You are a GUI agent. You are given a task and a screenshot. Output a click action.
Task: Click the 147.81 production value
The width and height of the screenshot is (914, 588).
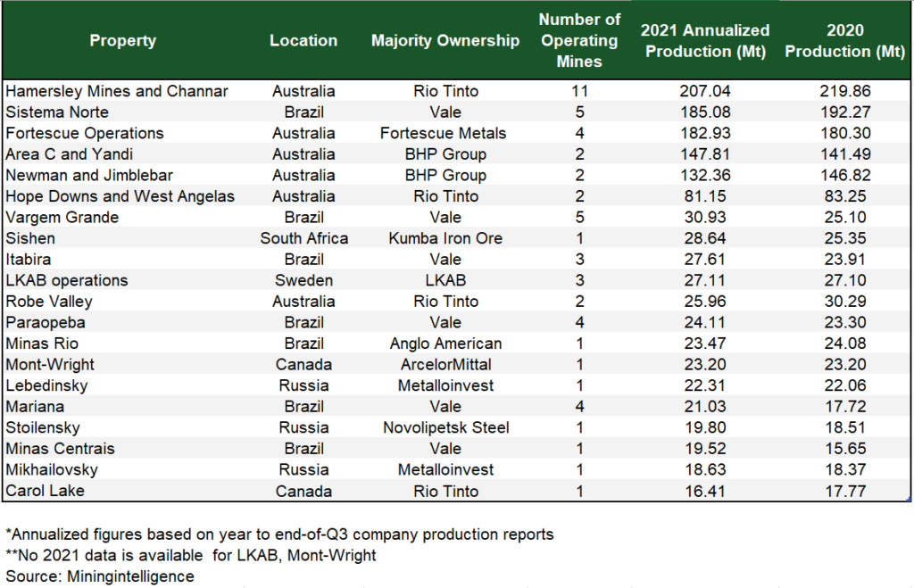point(705,154)
